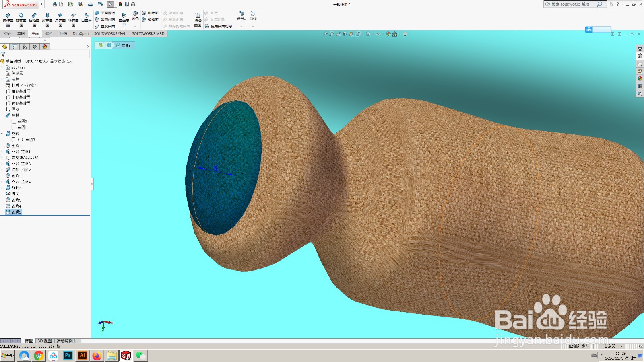Switch to the 焊件 weldments tab
Viewport: 644px width, 362px height.
49,34
